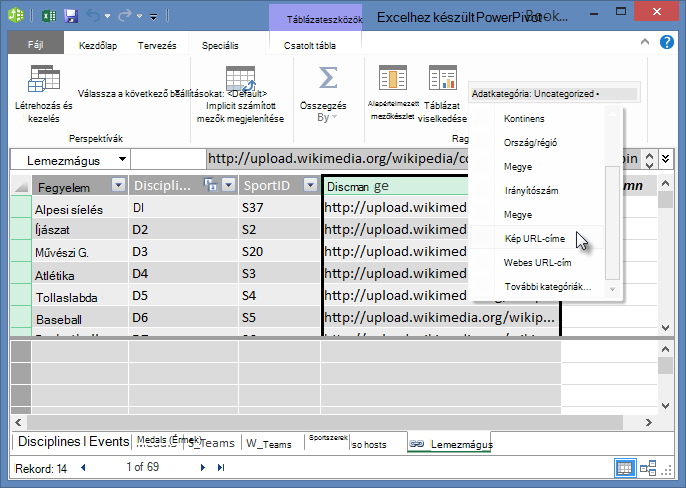Choose Webes URL-cím data category
Viewport: 686px width, 488px height.
(537, 263)
